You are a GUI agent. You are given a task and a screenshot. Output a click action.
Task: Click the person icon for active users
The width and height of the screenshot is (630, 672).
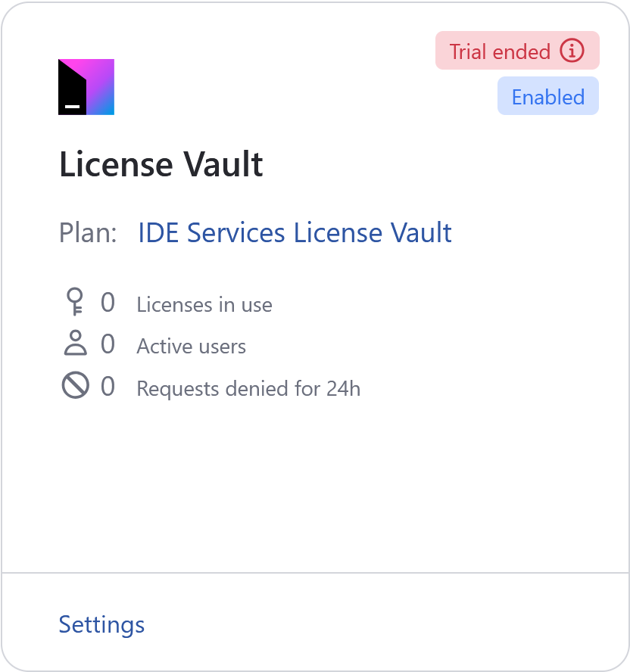(x=75, y=344)
